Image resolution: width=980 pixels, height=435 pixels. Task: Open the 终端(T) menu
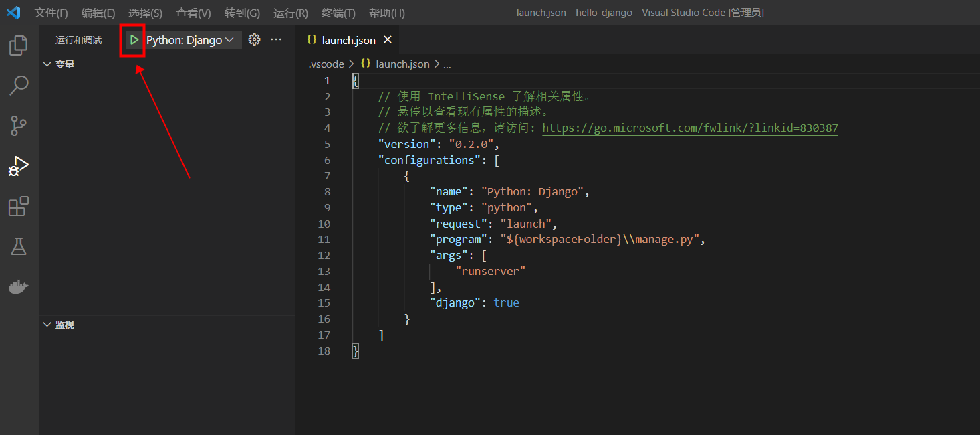click(x=338, y=13)
